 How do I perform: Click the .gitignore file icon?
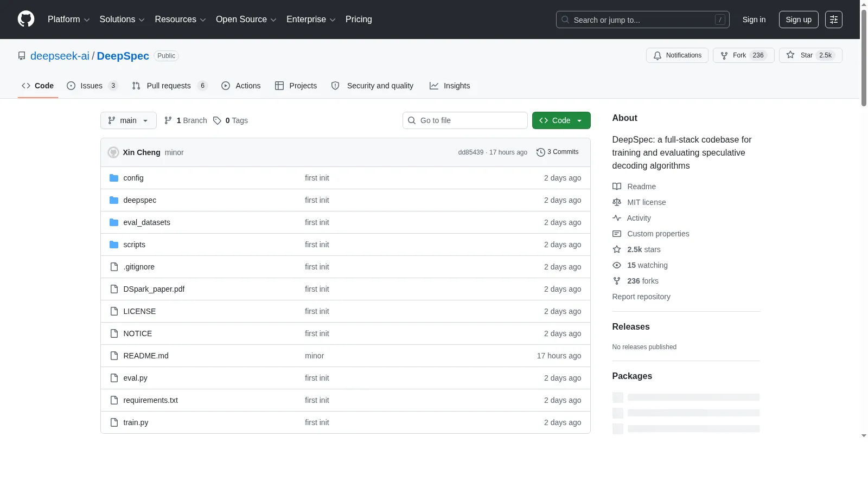tap(114, 267)
